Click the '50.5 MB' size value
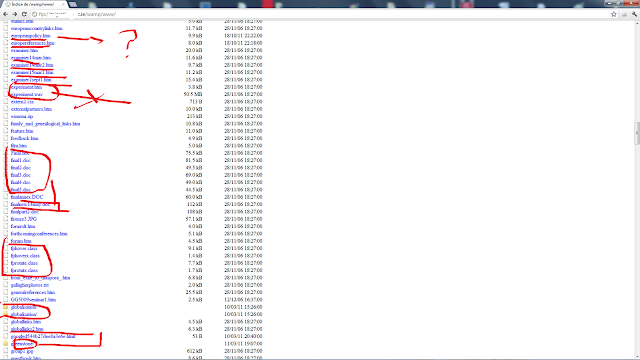 193,94
